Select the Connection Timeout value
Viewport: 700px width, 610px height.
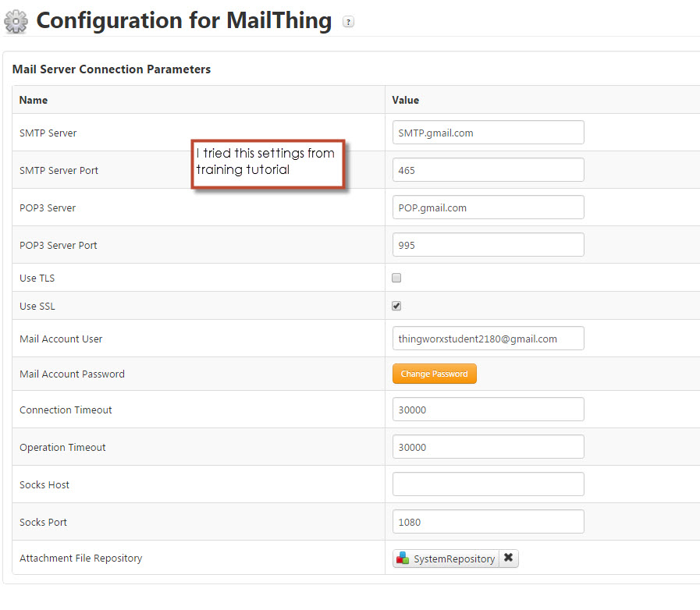tap(488, 409)
